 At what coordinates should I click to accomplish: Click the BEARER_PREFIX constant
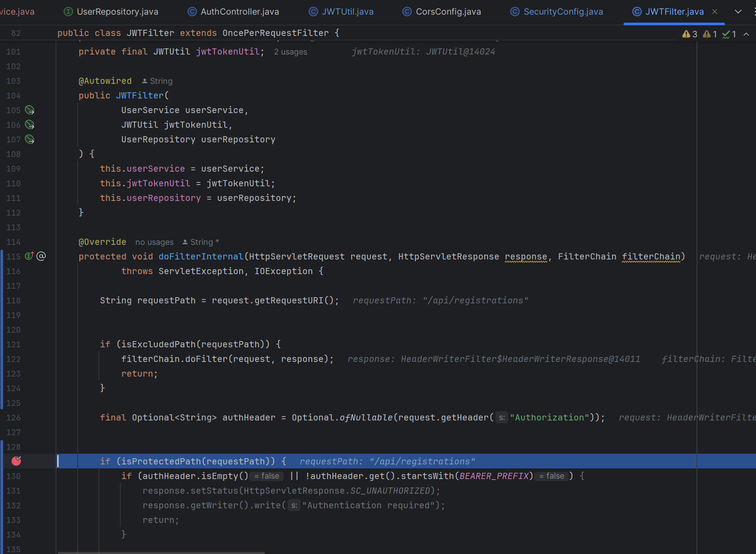(494, 476)
